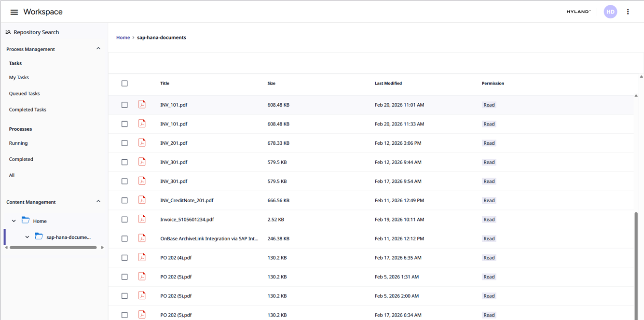Click the sap-hana-docume... folder icon

point(39,237)
